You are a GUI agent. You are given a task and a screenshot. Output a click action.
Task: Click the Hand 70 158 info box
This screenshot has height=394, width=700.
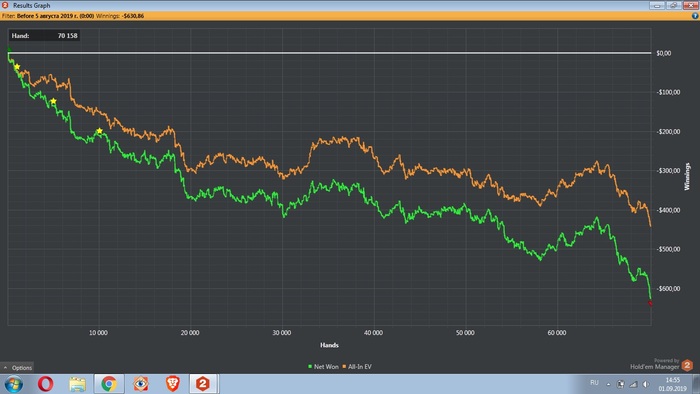click(44, 36)
